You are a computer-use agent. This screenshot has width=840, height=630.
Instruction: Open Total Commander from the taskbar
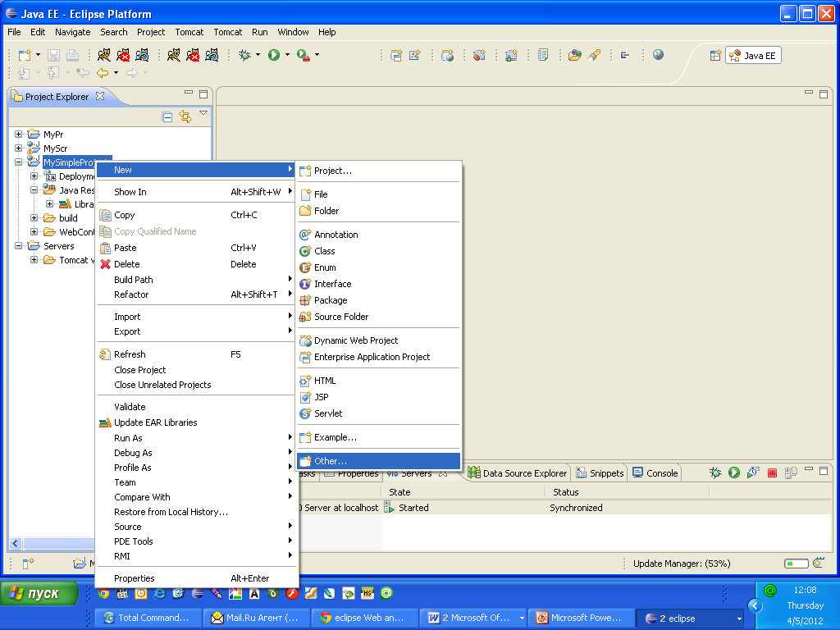tap(148, 618)
